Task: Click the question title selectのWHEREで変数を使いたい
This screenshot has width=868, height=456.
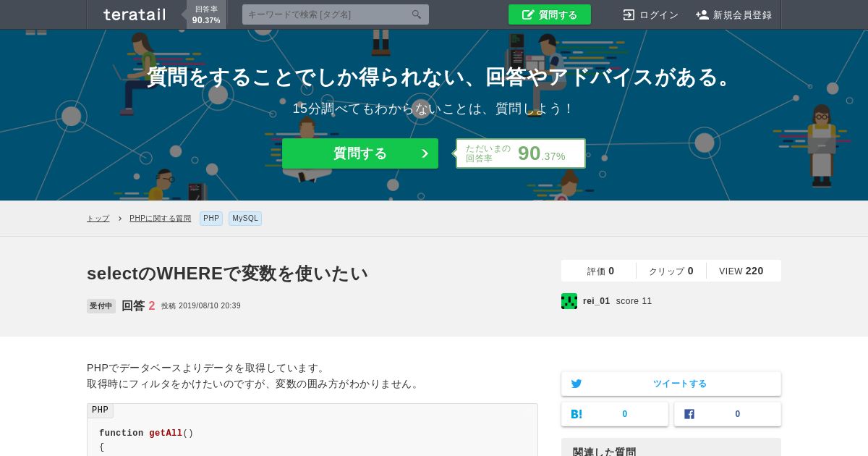Action: [x=227, y=274]
